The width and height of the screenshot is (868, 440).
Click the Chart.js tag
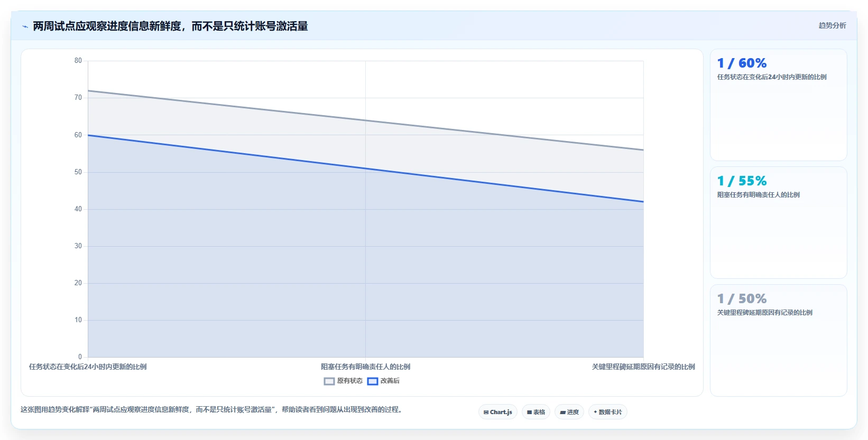coord(498,412)
